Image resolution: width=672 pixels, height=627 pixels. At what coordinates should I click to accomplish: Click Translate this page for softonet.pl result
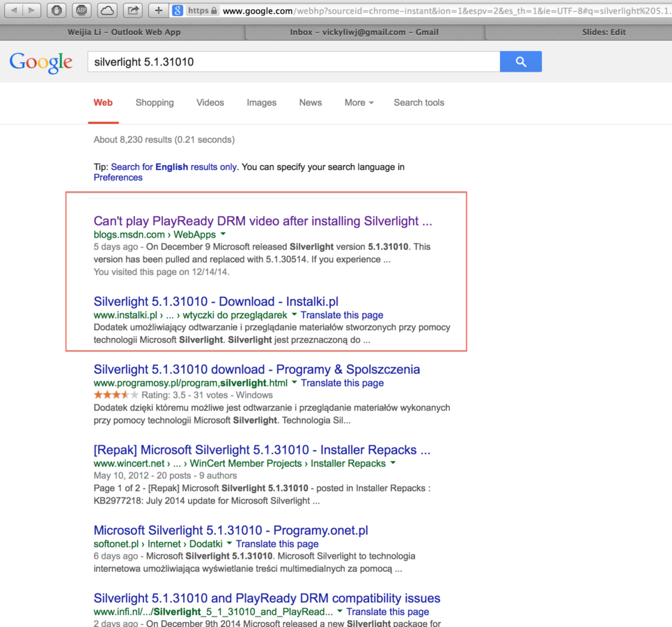point(277,544)
